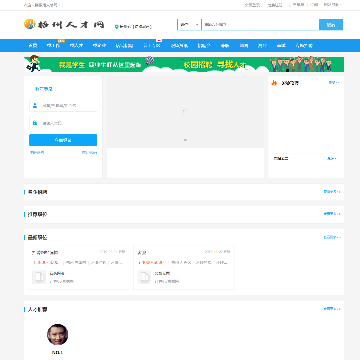
Task: Click the flame icon in the hot panel
Action: [274, 83]
